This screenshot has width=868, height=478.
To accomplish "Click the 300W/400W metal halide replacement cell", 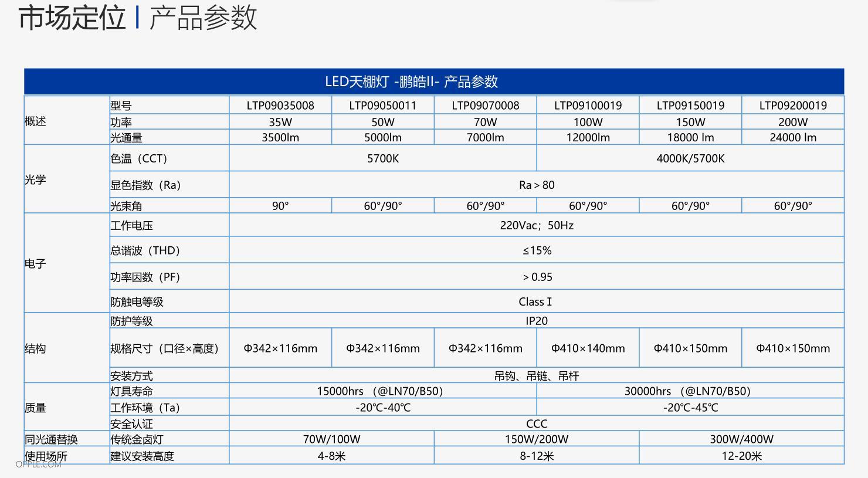I will click(x=741, y=439).
